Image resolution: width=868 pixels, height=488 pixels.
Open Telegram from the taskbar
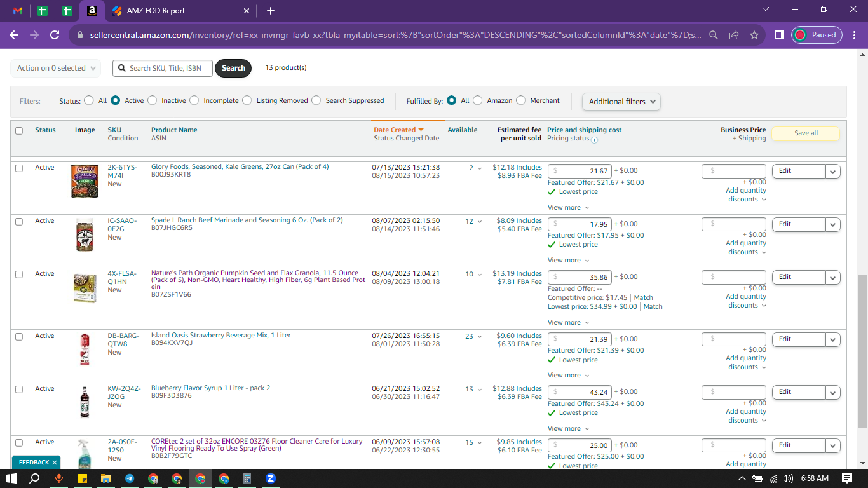point(130,478)
